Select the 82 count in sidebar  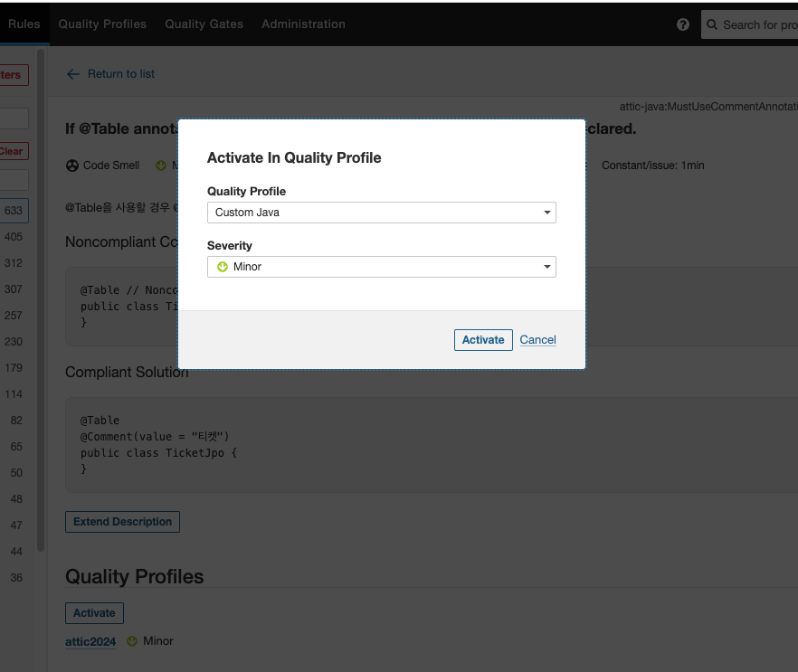point(16,421)
